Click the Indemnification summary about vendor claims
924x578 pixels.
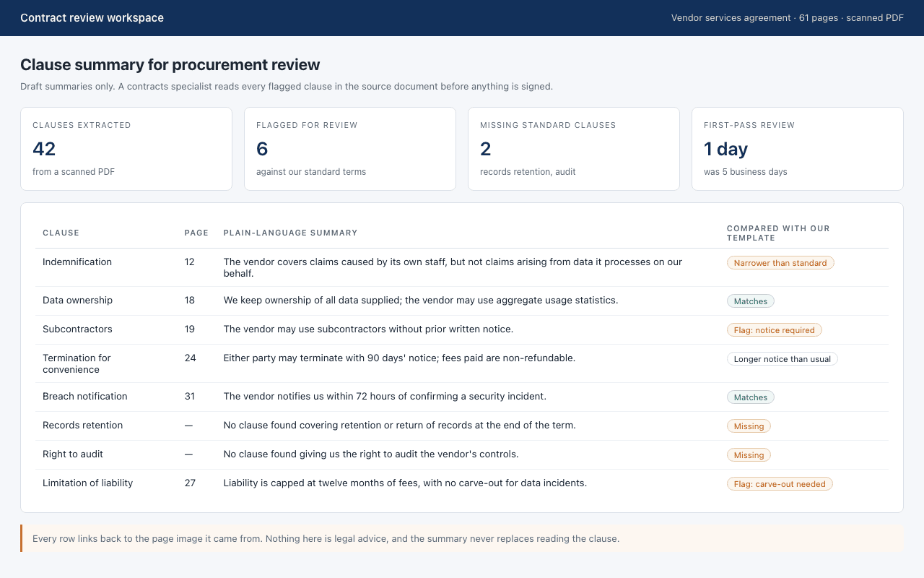(x=453, y=268)
